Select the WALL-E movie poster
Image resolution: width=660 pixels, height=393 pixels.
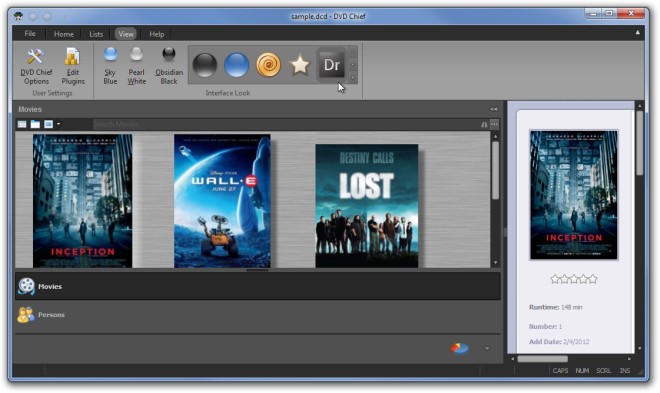coord(222,201)
